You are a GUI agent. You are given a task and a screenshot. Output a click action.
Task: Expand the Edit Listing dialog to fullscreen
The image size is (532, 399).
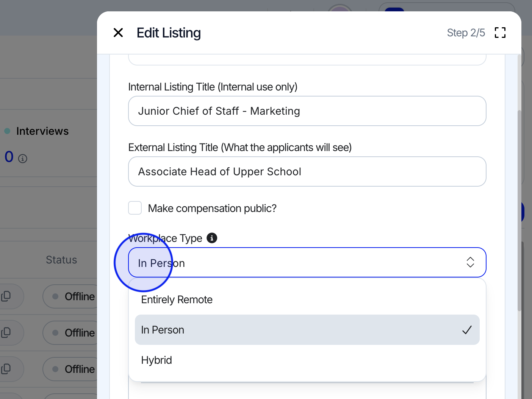(500, 33)
